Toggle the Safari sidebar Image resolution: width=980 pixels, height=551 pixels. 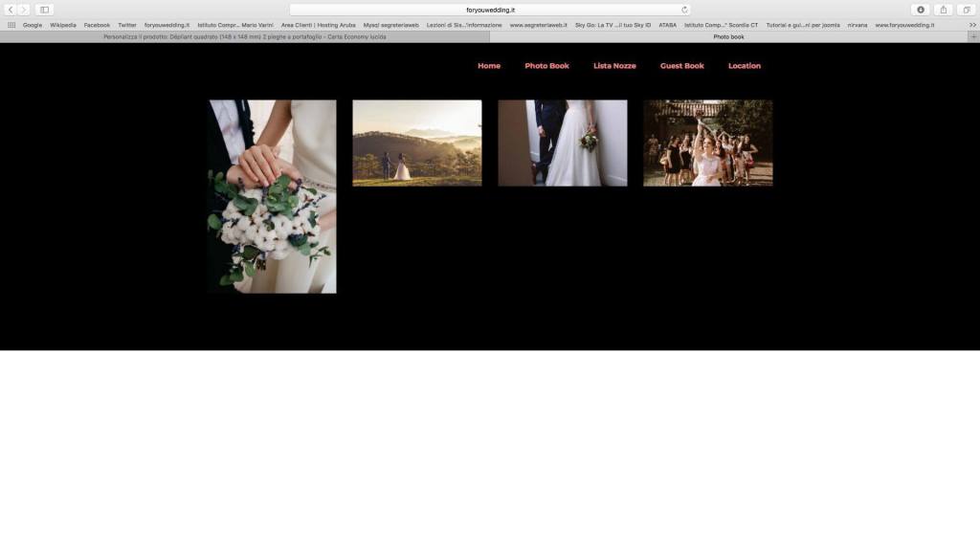[42, 9]
